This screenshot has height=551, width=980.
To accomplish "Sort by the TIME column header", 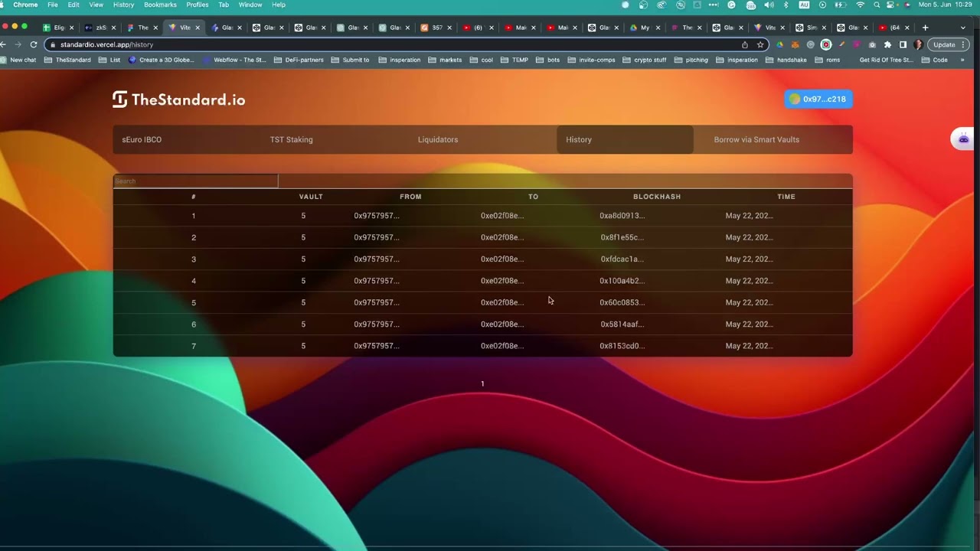I will pyautogui.click(x=786, y=197).
